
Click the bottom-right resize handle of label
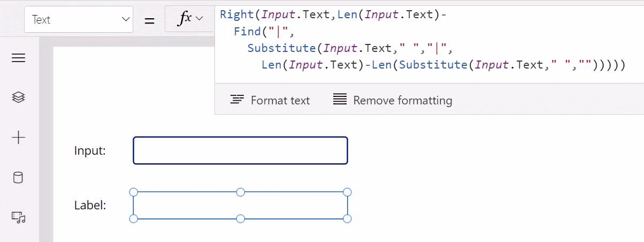[x=347, y=218]
